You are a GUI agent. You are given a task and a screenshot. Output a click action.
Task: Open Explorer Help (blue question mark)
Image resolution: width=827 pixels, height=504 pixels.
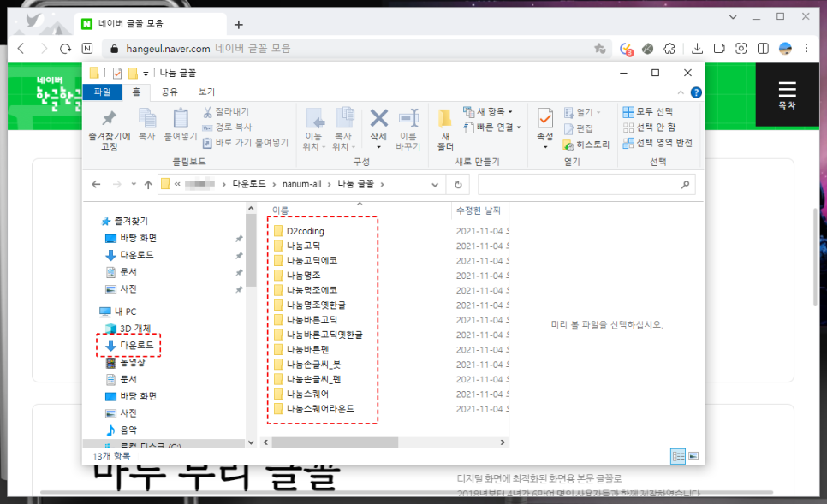[696, 92]
